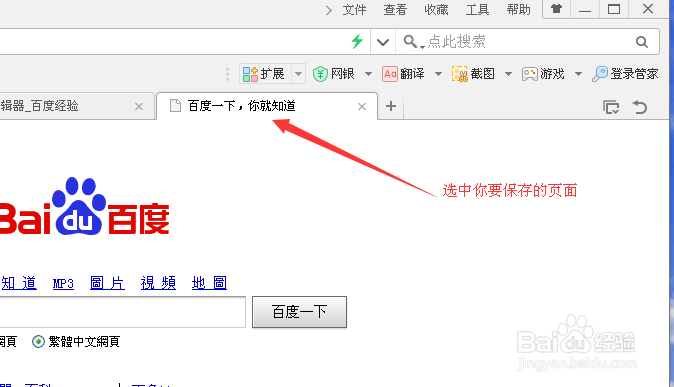Expand the 翻译 dropdown arrow

tap(438, 74)
